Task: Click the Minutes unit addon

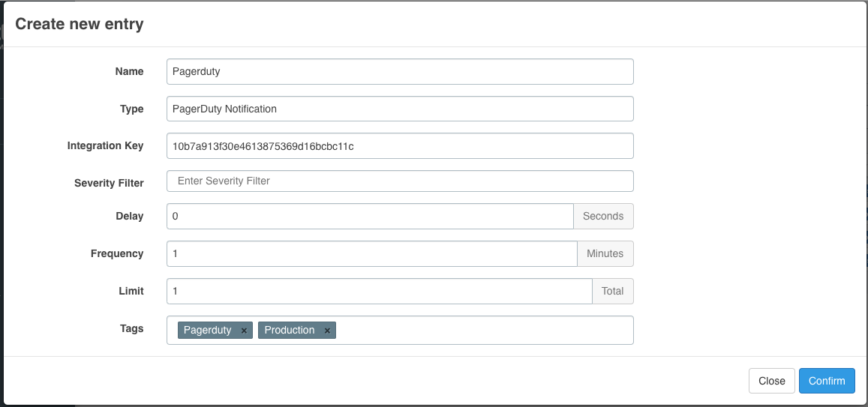Action: (605, 253)
